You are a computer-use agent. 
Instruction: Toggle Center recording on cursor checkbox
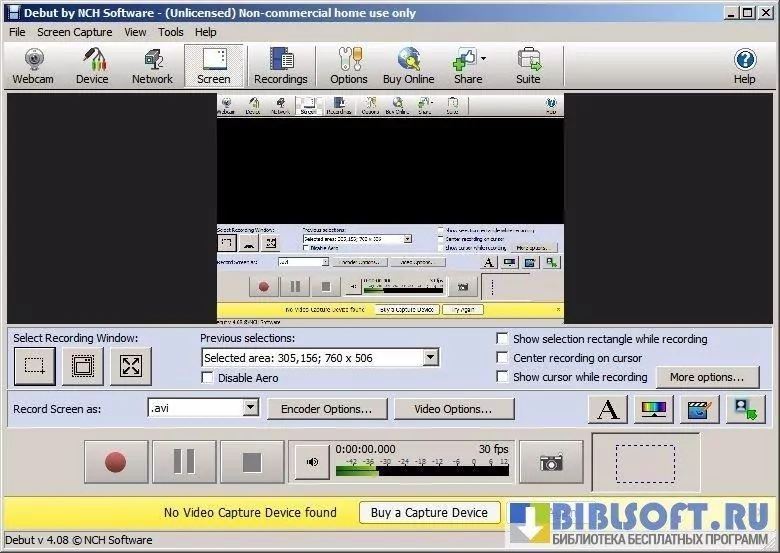(x=503, y=358)
